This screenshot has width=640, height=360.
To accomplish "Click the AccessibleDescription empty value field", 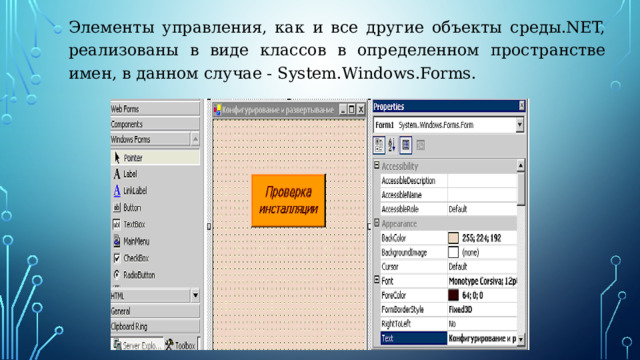I will click(x=482, y=180).
